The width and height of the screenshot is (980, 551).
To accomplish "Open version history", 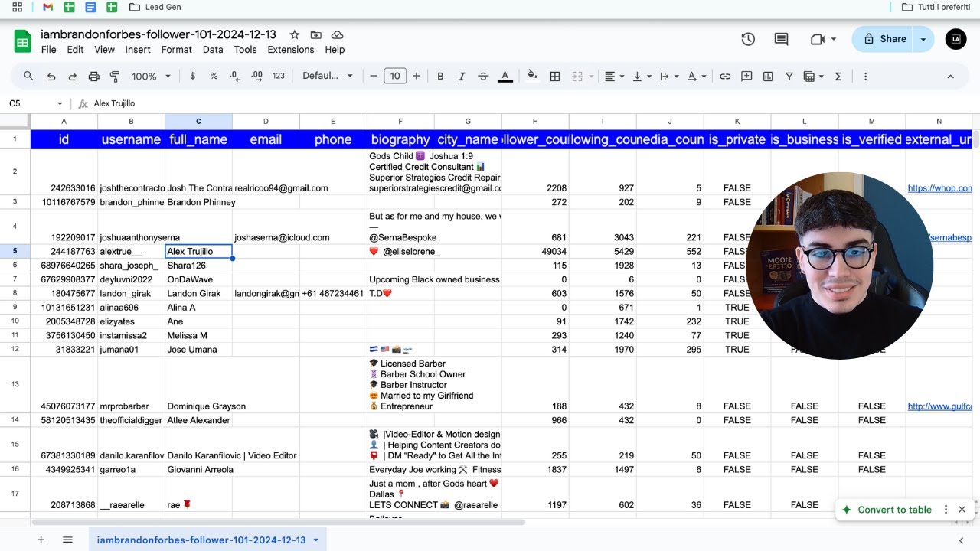I will click(x=748, y=39).
